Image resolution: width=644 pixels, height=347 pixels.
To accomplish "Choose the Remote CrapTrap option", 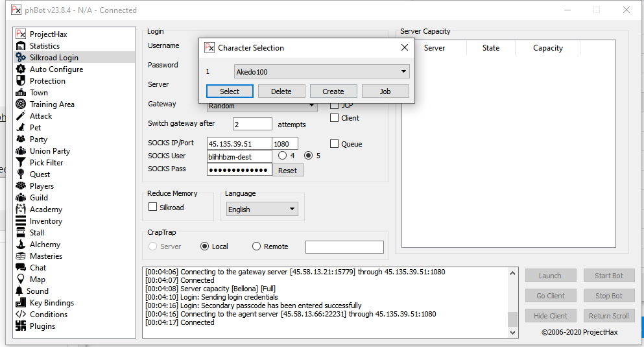I will coord(256,246).
